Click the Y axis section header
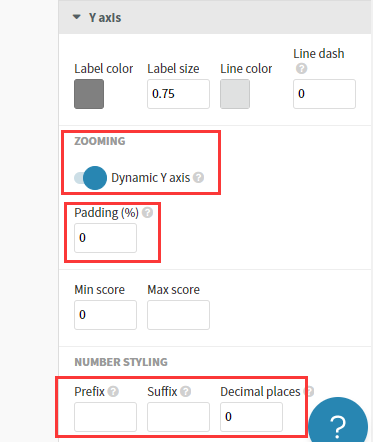The width and height of the screenshot is (373, 442). [215, 17]
